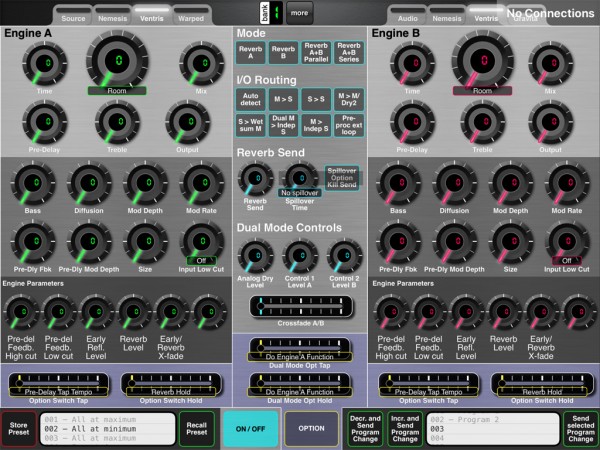Click Store Preset
The height and width of the screenshot is (450, 600).
pos(19,429)
